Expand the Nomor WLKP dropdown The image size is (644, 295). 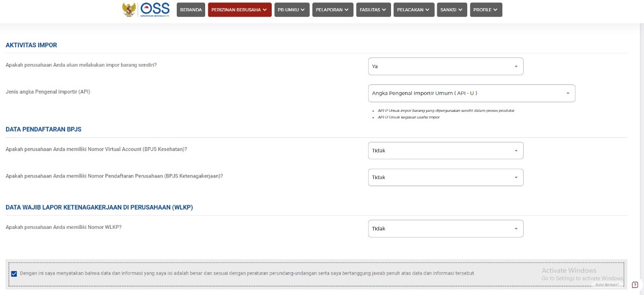[x=445, y=229]
